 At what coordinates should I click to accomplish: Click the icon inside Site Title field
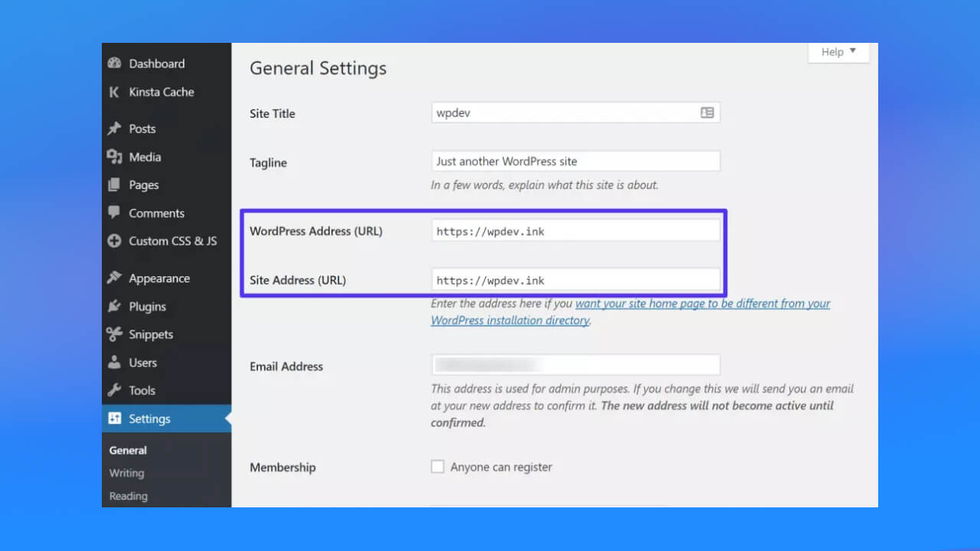pyautogui.click(x=707, y=112)
